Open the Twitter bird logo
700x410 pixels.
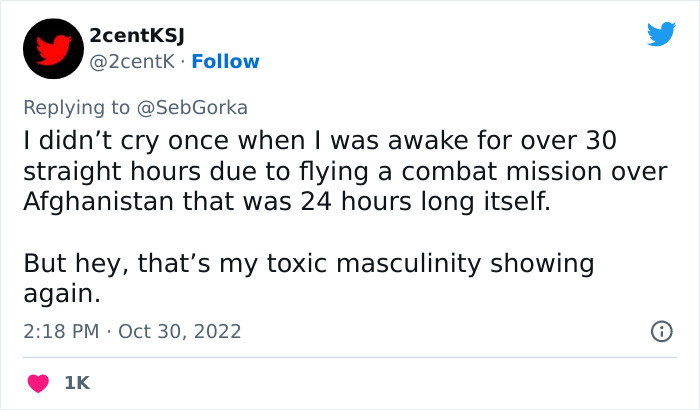click(x=661, y=35)
